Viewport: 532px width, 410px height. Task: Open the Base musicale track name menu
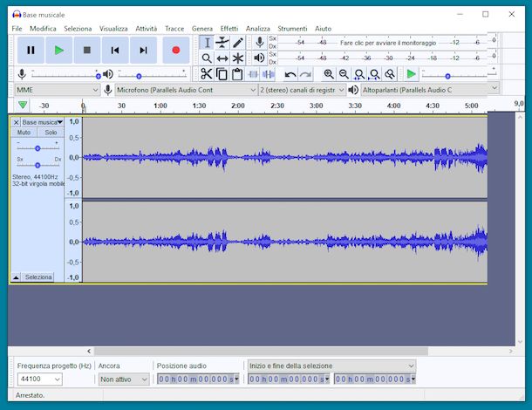pos(43,122)
